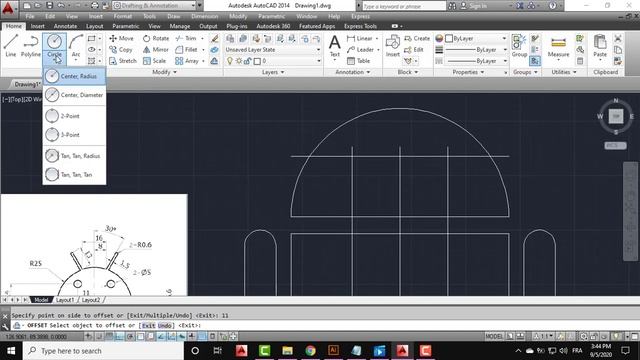The height and width of the screenshot is (360, 640).
Task: Click the Array tool
Action: [187, 61]
